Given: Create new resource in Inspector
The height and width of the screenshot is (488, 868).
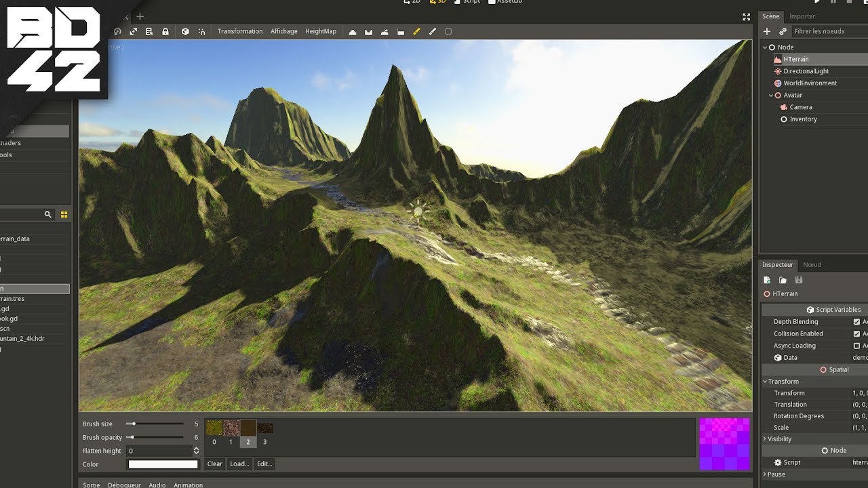Looking at the screenshot, I should 767,280.
